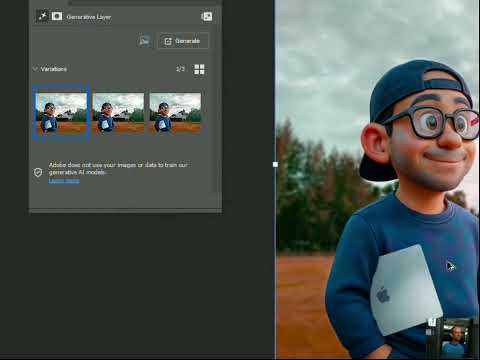The image size is (480, 360).
Task: Click the icon at the panel's top-right corner
Action: [x=207, y=16]
